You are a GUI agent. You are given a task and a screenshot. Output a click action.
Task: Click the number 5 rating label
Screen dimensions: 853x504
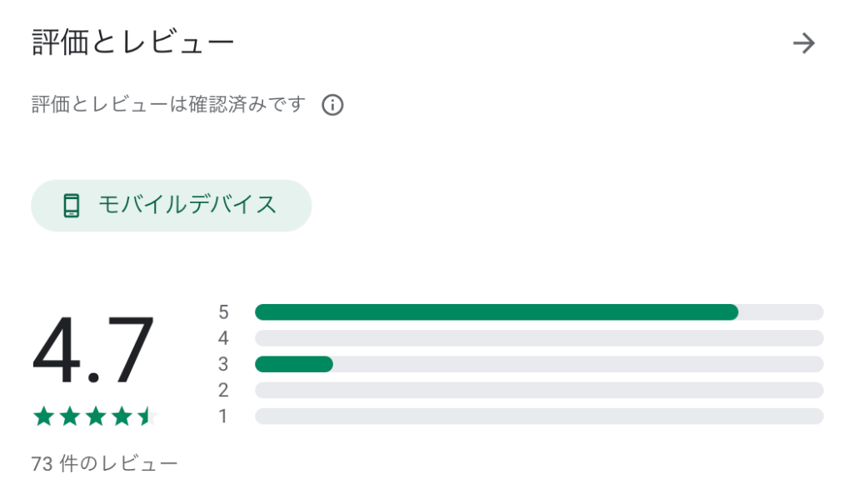tap(223, 312)
